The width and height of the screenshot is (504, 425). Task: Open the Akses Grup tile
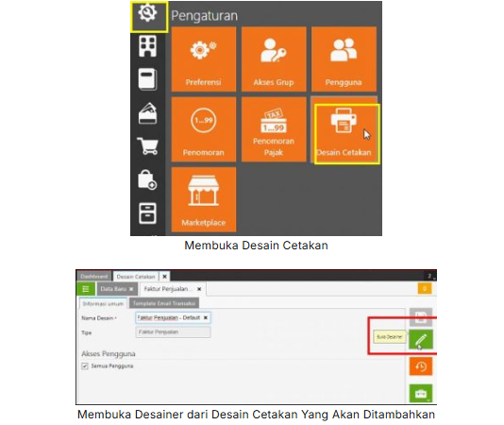tap(274, 59)
